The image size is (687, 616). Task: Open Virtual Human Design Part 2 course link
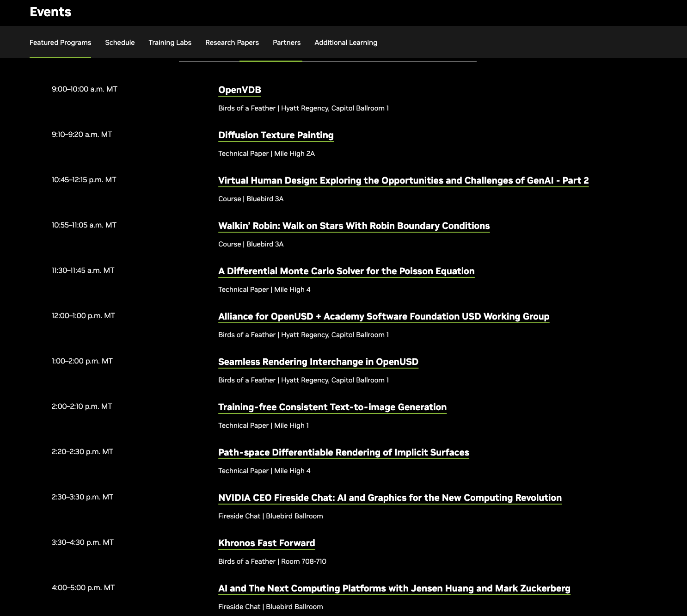tap(404, 180)
